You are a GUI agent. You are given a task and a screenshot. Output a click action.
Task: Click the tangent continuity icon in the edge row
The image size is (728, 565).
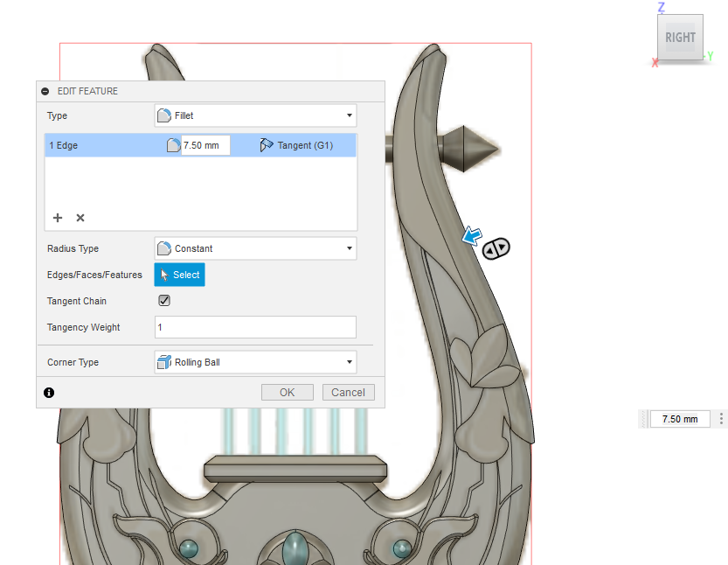[x=267, y=145]
